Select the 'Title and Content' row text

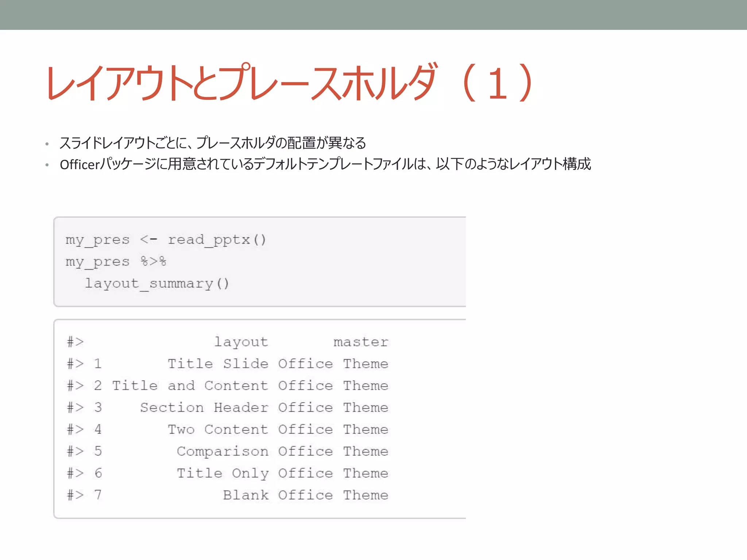190,386
